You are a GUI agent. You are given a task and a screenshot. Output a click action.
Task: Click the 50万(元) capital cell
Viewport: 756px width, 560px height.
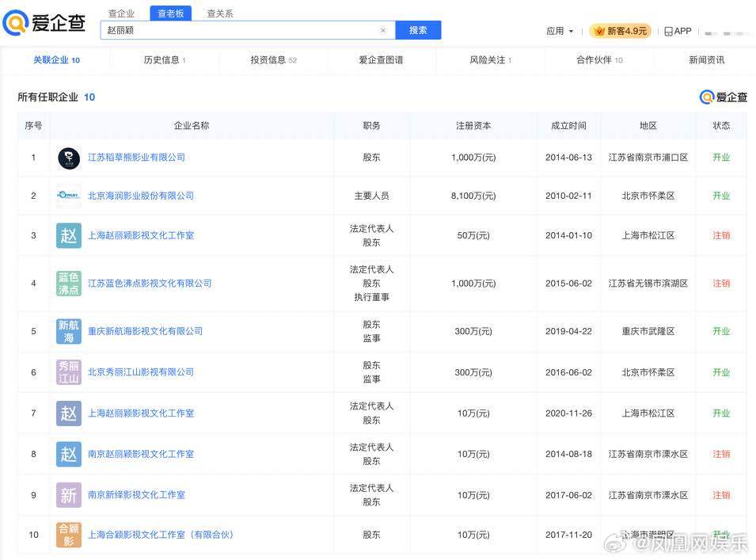pos(473,236)
